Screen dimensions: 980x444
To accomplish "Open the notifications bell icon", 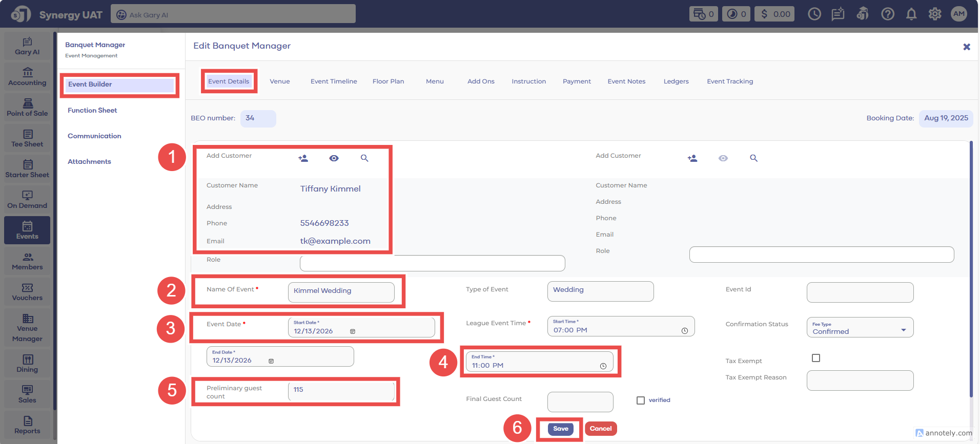I will [x=911, y=14].
